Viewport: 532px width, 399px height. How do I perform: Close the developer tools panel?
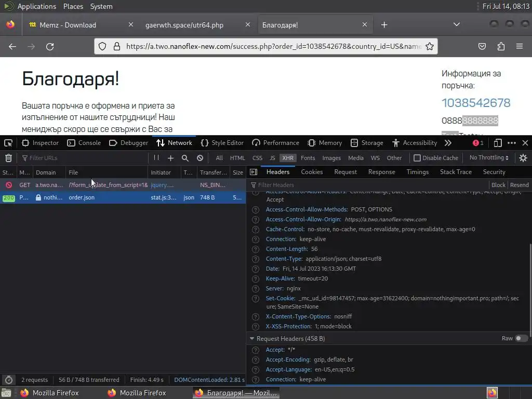pos(525,143)
